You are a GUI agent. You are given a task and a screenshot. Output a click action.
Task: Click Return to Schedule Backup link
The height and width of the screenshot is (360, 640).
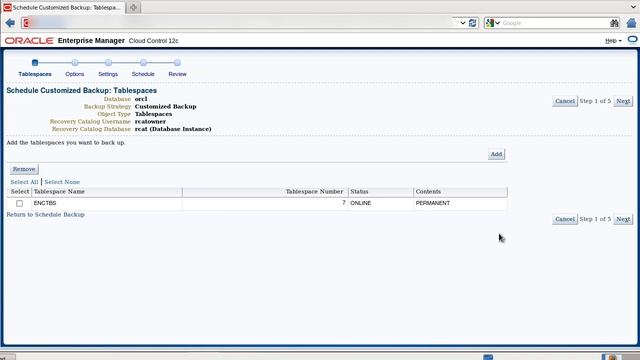coord(45,214)
